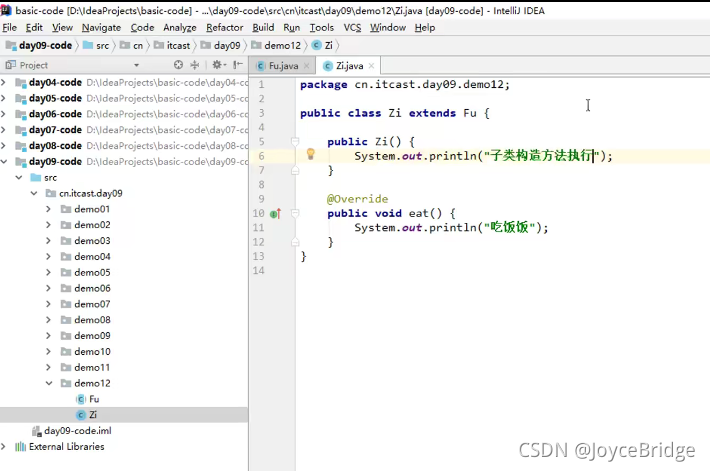Close the Fu.java tab
The height and width of the screenshot is (471, 710).
click(x=307, y=66)
